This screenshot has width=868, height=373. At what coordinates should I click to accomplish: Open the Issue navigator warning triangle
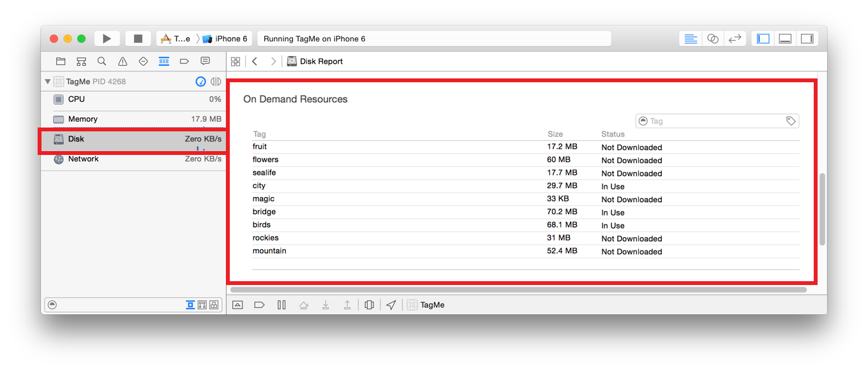tap(123, 61)
